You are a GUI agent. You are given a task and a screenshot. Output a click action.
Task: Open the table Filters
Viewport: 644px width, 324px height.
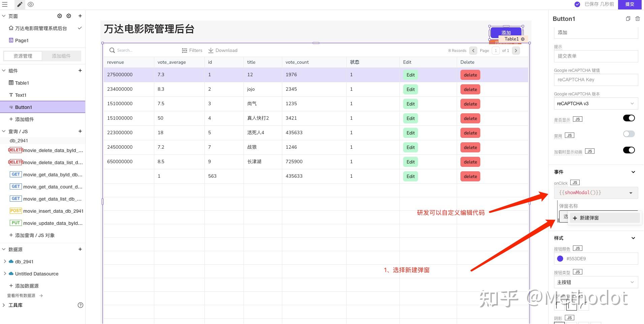(192, 51)
